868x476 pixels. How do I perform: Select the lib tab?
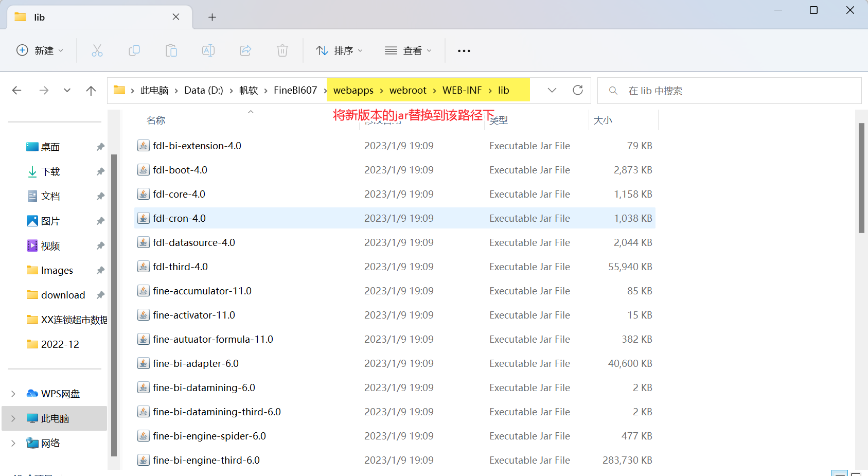pos(100,17)
